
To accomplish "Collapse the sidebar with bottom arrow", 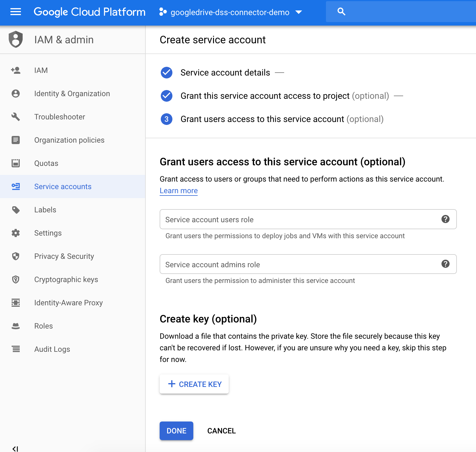I will click(15, 449).
